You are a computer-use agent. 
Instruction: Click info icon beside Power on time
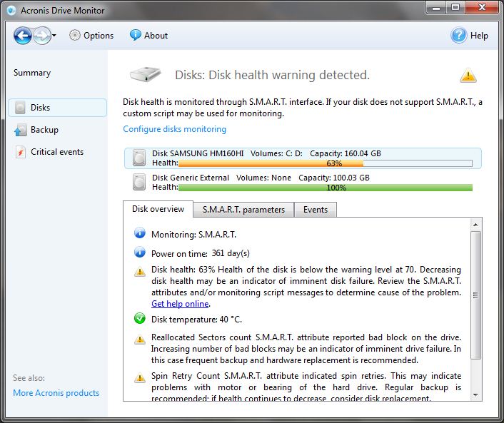139,252
